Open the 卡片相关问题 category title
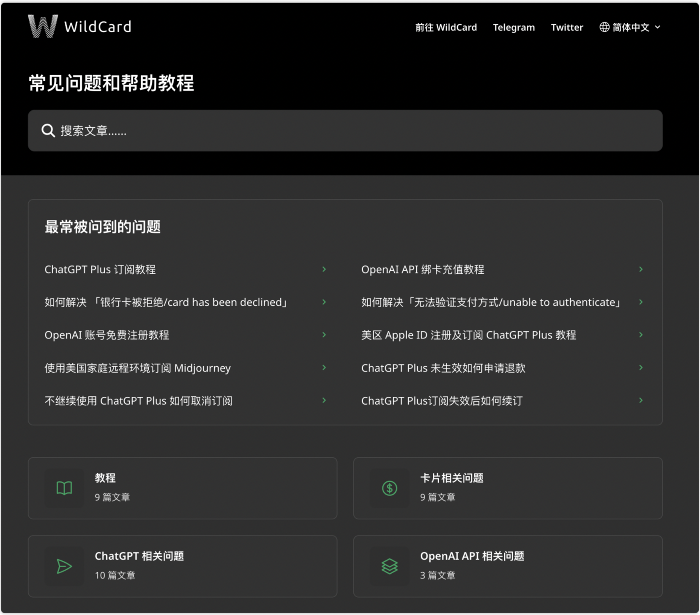Screen dimensions: 700x615 click(452, 478)
